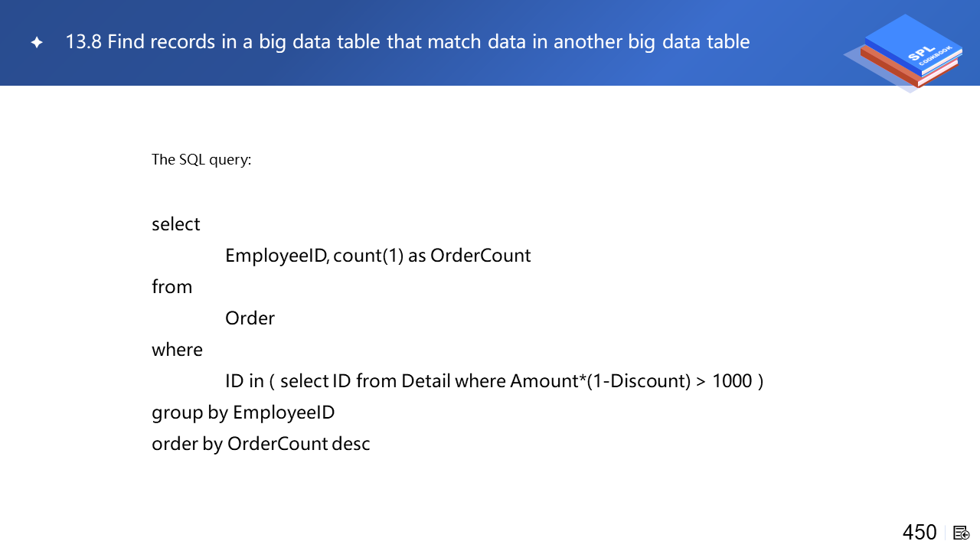Click "as OrderCount" alias in select list
Screen dimensions: 980x551
tap(469, 256)
